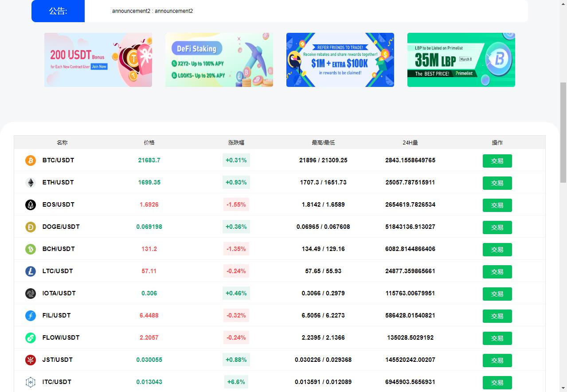Open the 35M LBP Primelist banner
This screenshot has height=392, width=567.
[x=461, y=60]
